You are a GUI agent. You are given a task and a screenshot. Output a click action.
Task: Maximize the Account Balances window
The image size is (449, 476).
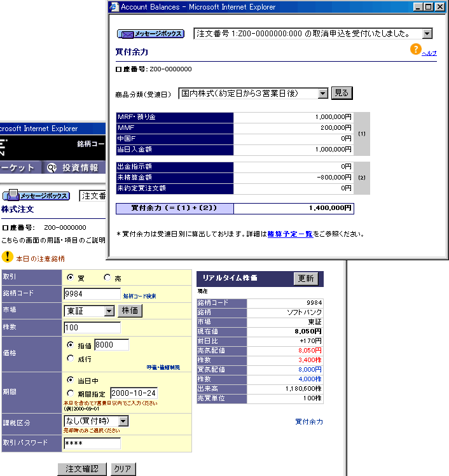[x=429, y=7]
